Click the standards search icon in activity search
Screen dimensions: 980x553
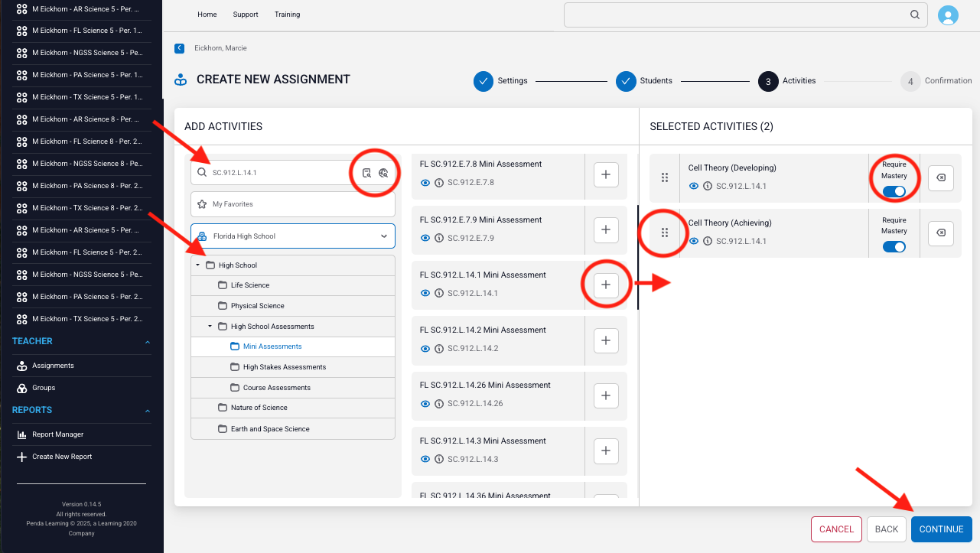[x=367, y=173]
